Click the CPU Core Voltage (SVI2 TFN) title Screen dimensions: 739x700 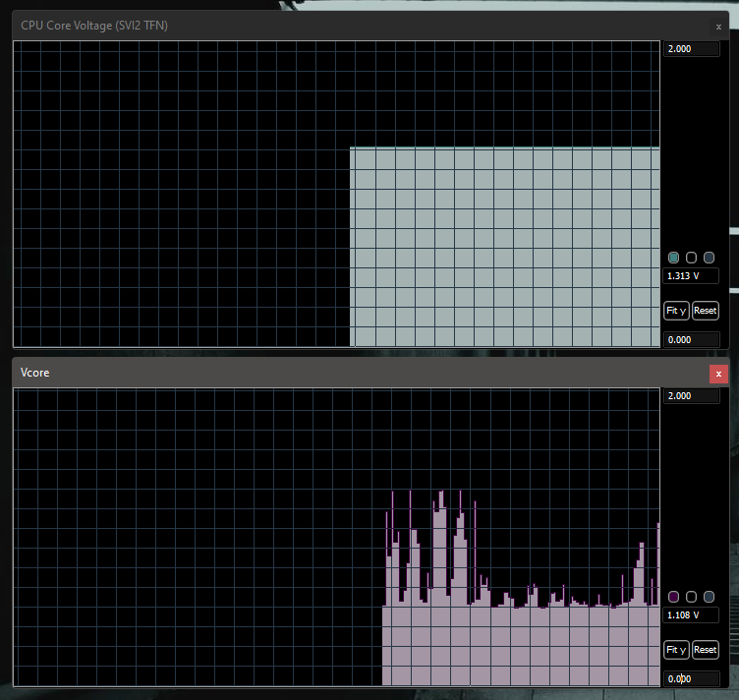(x=94, y=26)
